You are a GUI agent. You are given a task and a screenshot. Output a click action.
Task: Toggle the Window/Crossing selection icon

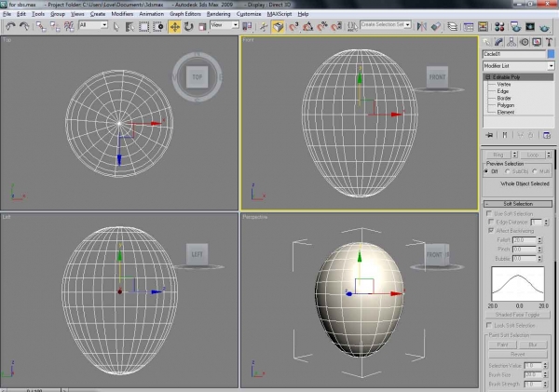tap(158, 27)
